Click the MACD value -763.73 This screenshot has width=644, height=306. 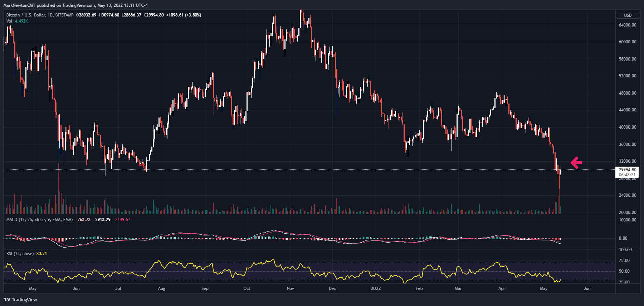83,220
